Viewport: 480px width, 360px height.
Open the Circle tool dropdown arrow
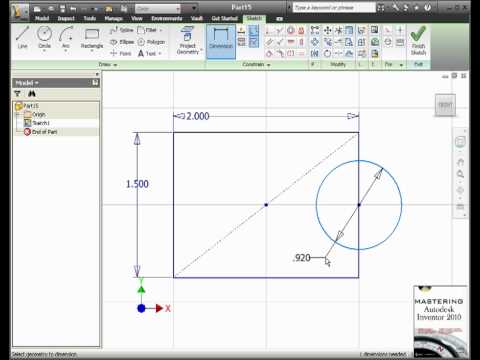[x=44, y=51]
